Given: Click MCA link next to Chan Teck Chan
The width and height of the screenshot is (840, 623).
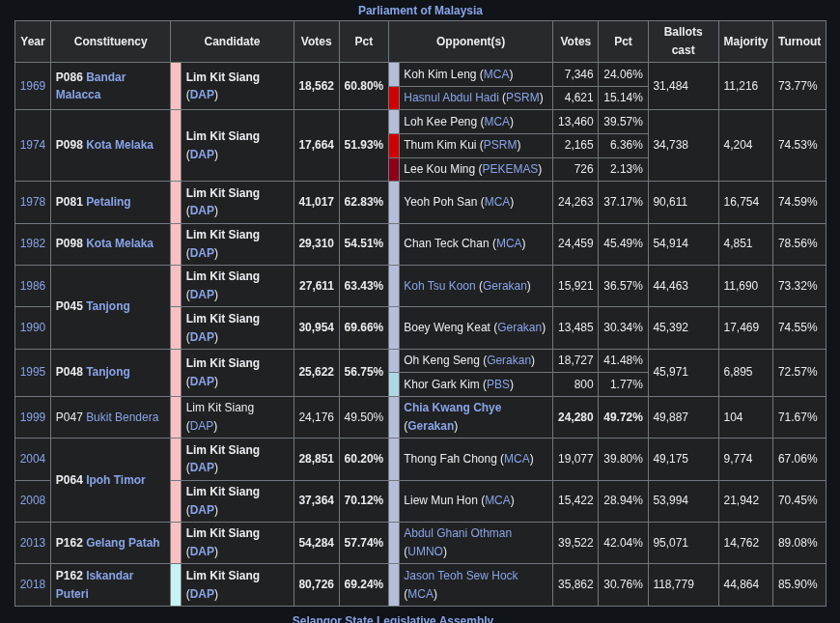Looking at the screenshot, I should [509, 242].
